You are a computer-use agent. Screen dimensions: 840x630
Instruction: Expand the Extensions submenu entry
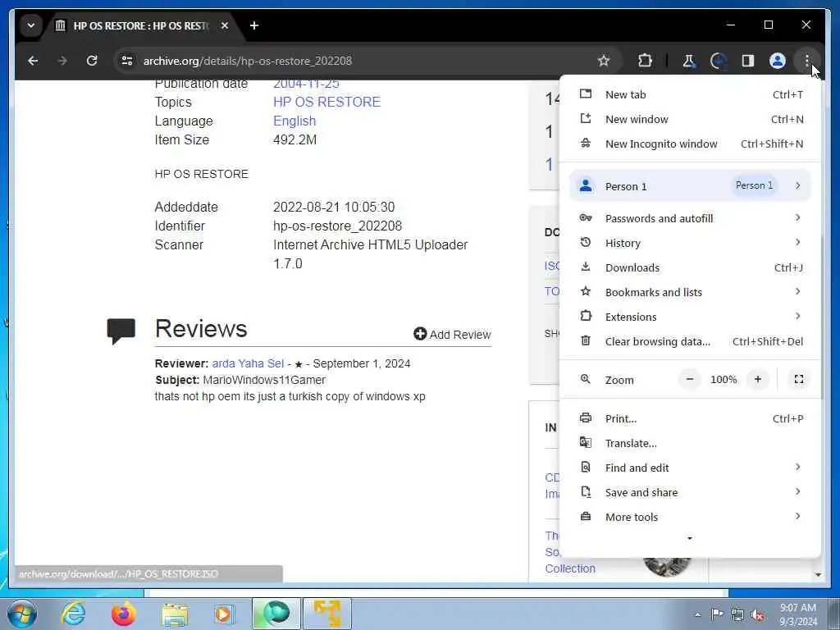(691, 317)
